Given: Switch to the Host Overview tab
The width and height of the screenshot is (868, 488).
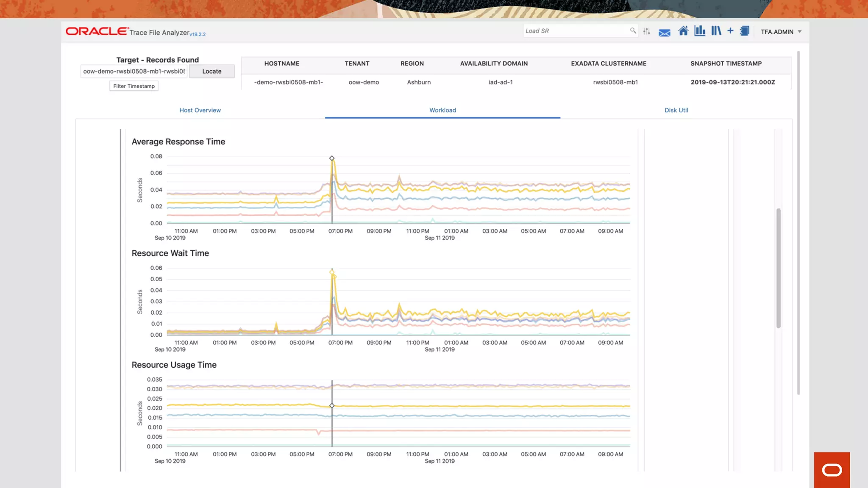Looking at the screenshot, I should tap(200, 110).
